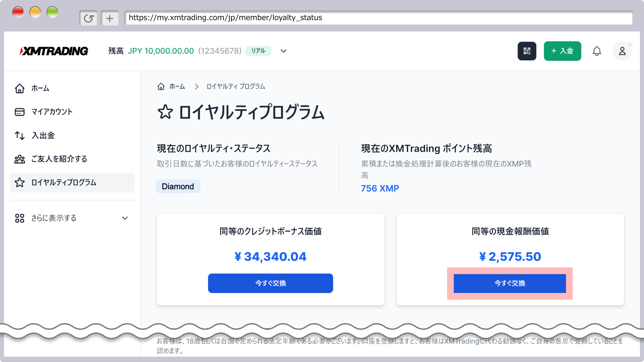Click the show more grid icon
The height and width of the screenshot is (362, 644).
19,218
